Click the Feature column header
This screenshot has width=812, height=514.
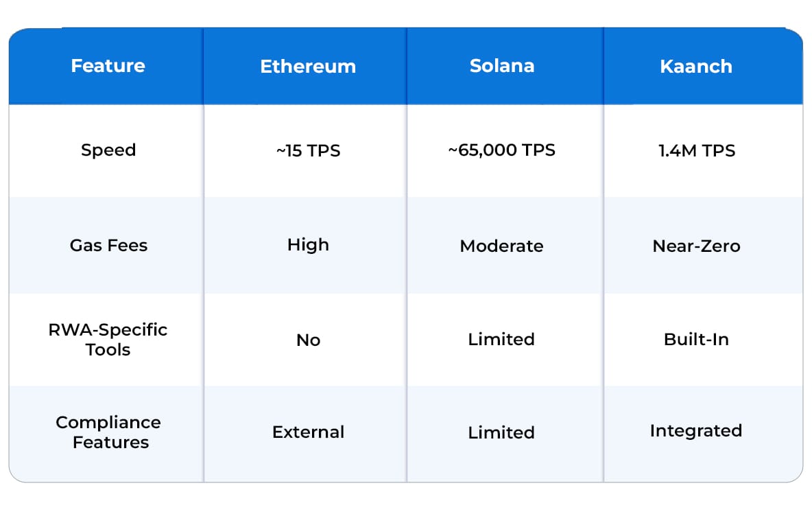click(x=108, y=66)
